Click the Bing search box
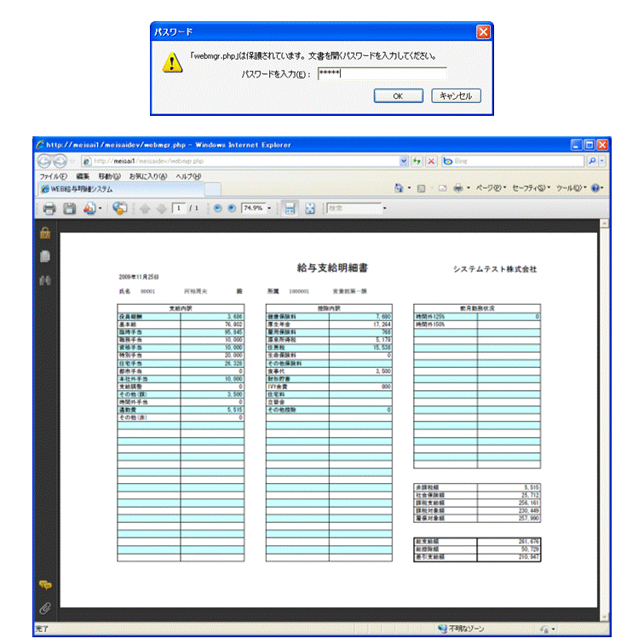644x644 pixels. (514, 161)
